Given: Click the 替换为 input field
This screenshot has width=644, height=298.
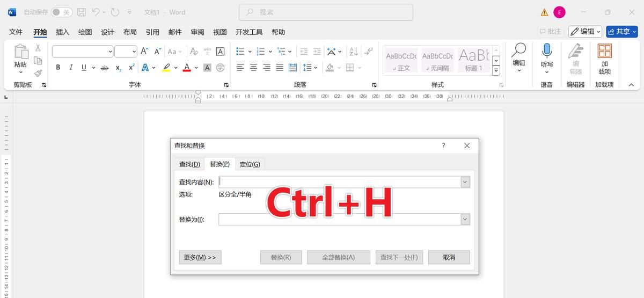Looking at the screenshot, I should pos(340,219).
